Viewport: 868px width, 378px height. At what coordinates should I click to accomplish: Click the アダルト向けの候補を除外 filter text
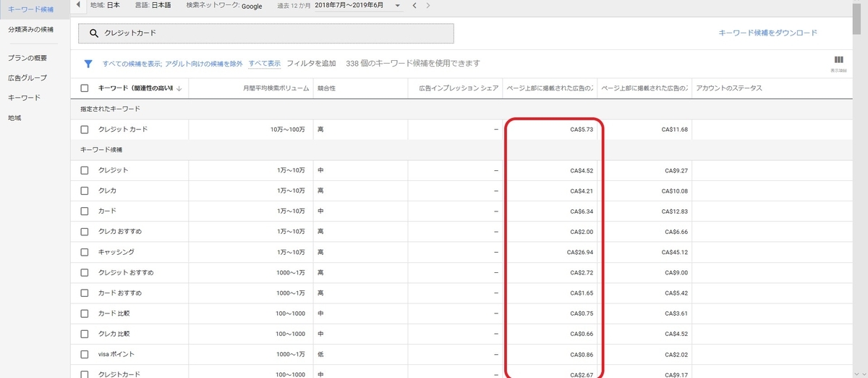coord(204,64)
